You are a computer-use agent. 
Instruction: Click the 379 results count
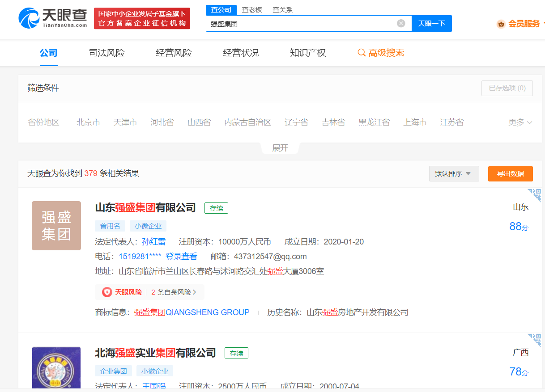coord(91,173)
